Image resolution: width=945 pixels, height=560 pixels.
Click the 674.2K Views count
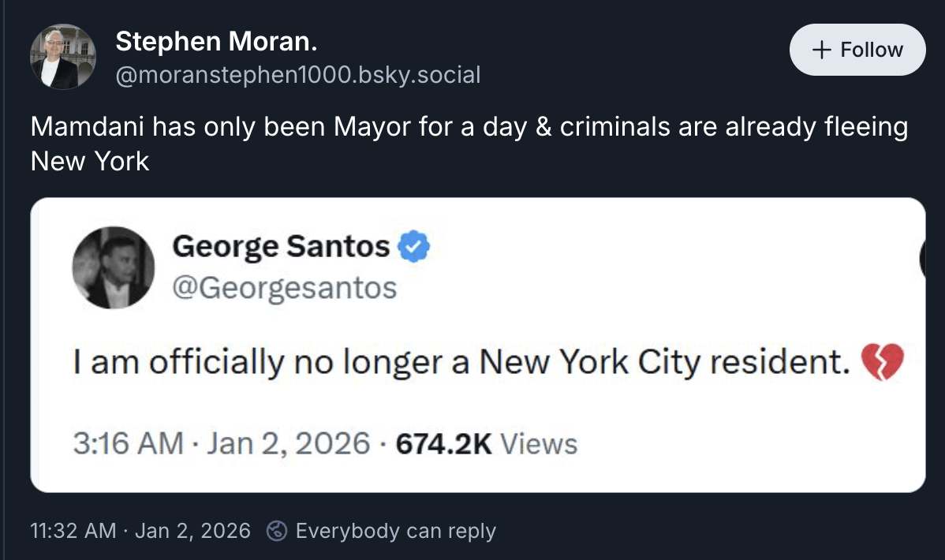click(x=486, y=444)
